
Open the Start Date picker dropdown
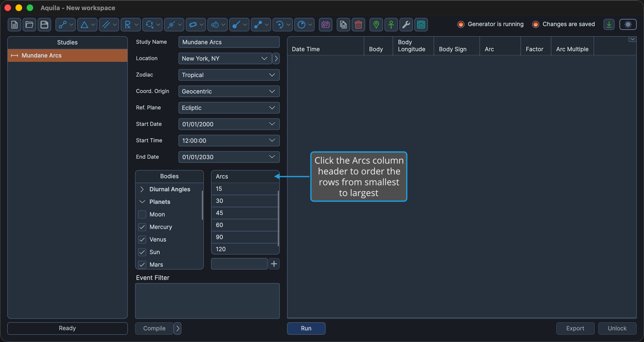click(x=272, y=124)
